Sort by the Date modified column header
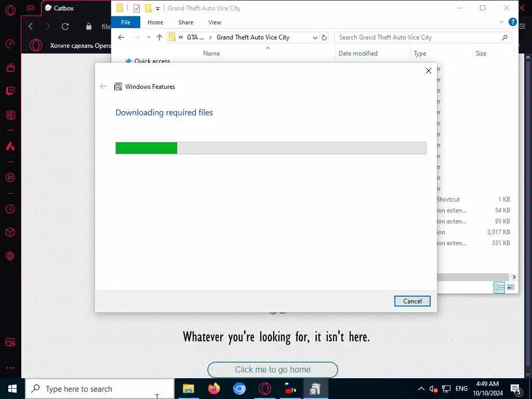 (358, 54)
